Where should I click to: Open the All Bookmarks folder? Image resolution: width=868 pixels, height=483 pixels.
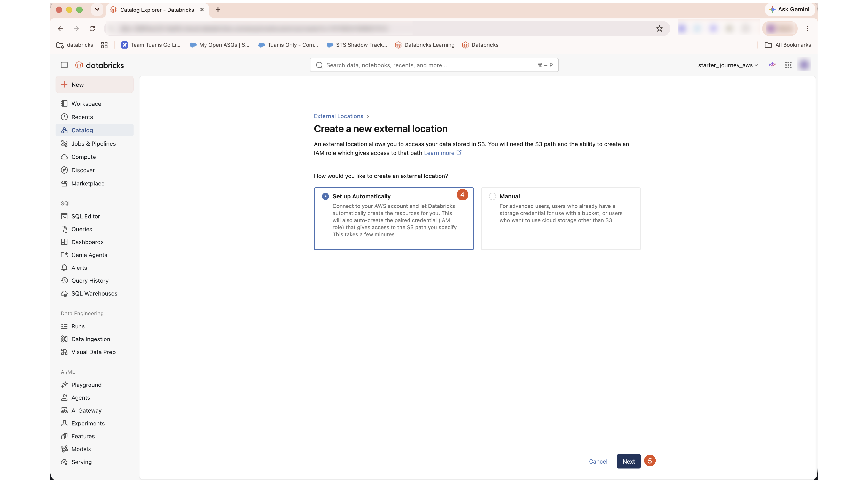[788, 45]
